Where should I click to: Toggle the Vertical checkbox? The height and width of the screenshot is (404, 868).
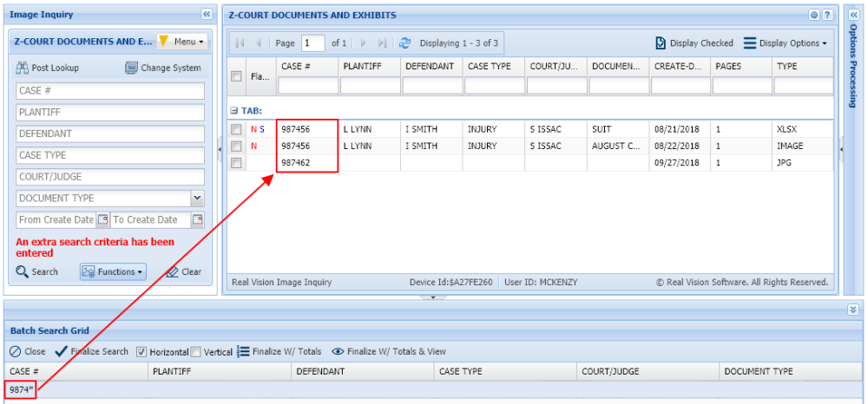pyautogui.click(x=194, y=351)
